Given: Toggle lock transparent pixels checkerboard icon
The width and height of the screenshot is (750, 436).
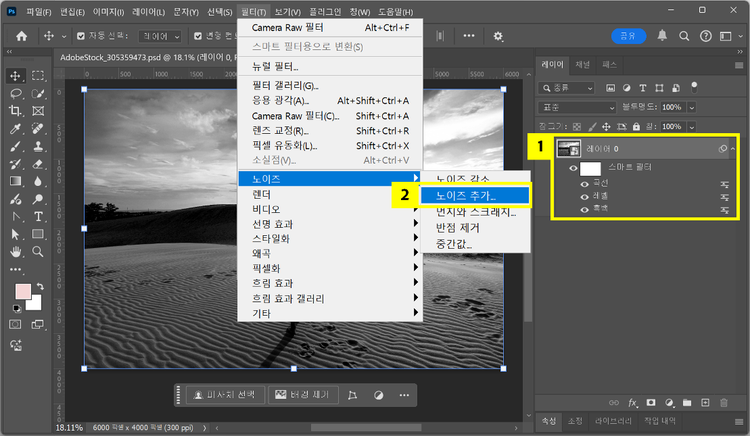Looking at the screenshot, I should [577, 127].
